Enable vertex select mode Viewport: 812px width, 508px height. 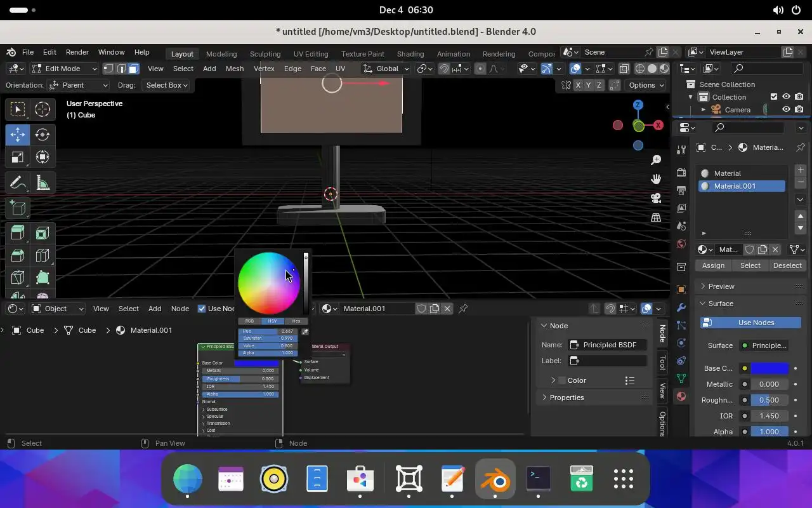tap(108, 69)
